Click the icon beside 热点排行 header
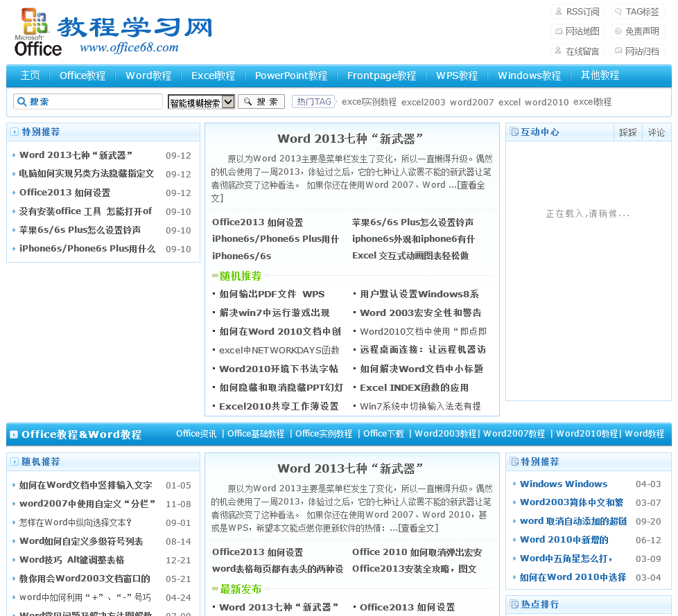Image resolution: width=678 pixels, height=616 pixels. coord(514,604)
